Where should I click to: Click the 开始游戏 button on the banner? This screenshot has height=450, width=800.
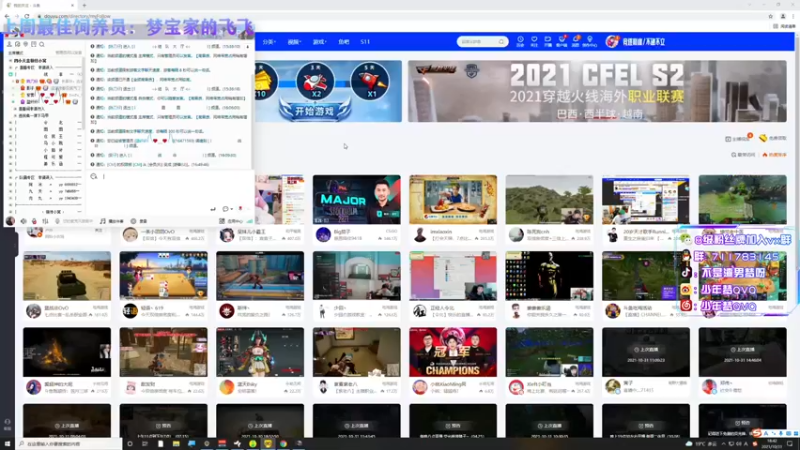click(x=315, y=111)
